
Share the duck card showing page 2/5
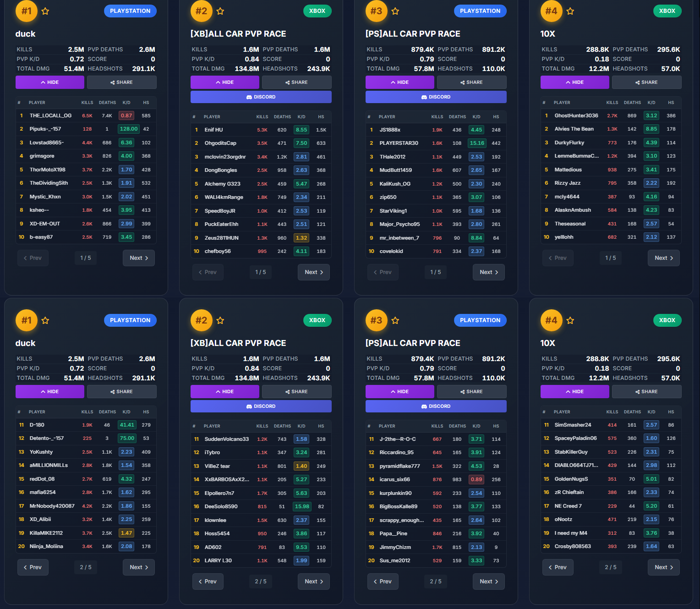click(x=122, y=392)
